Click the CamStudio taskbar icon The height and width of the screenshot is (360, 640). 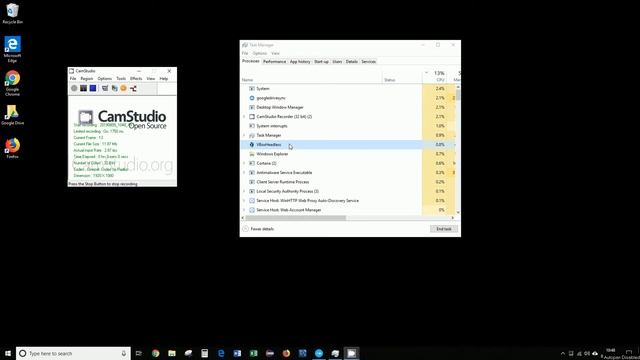(x=351, y=353)
